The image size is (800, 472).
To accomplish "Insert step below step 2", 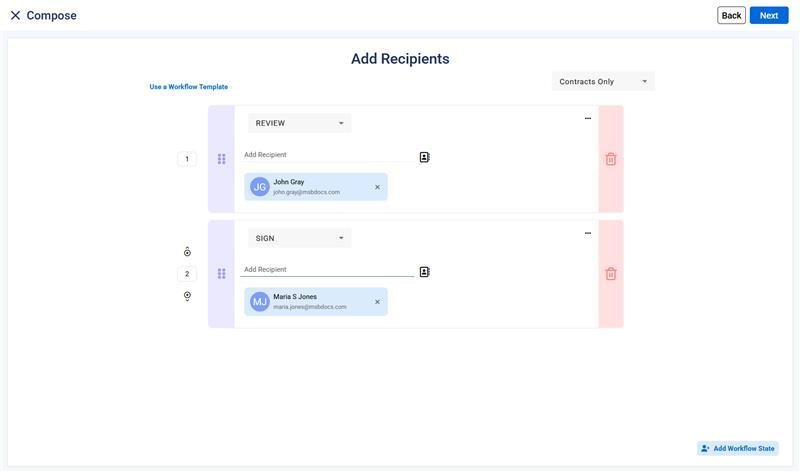I will pyautogui.click(x=187, y=296).
